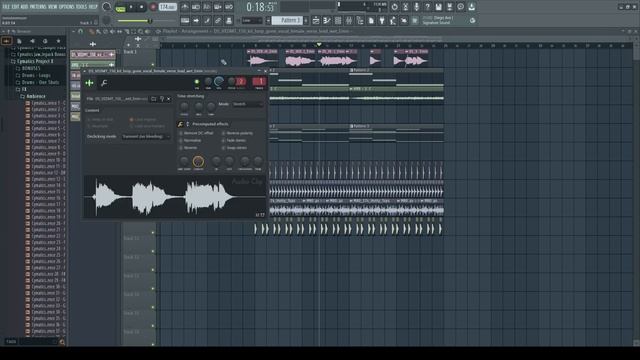Expand the Cymatics Project X folder
This screenshot has height=360, width=640.
pyautogui.click(x=35, y=61)
